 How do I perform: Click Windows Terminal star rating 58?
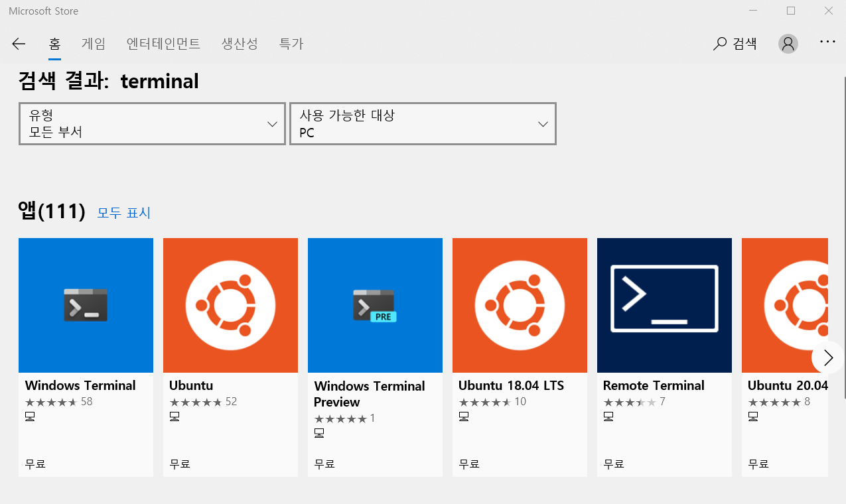58,402
